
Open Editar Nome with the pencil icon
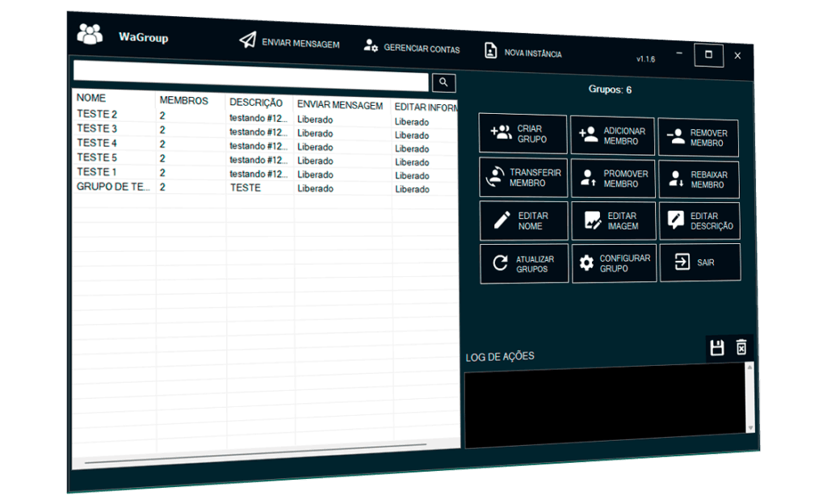click(x=523, y=220)
